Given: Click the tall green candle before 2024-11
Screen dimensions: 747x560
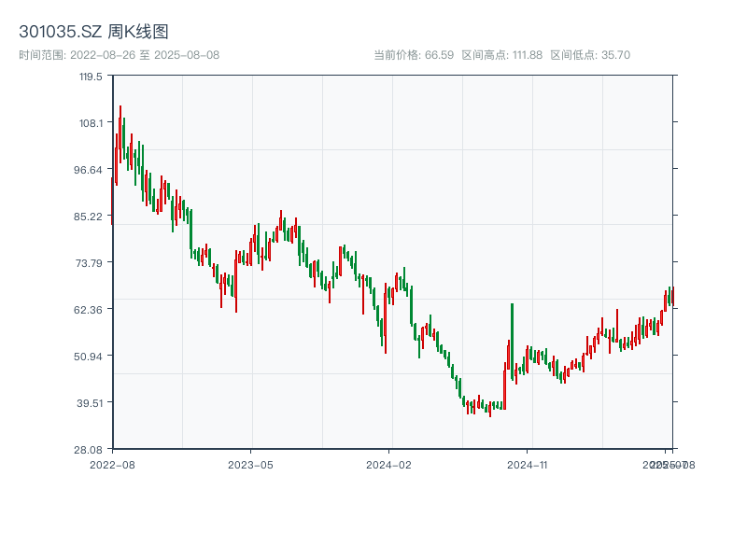Looking at the screenshot, I should 512,341.
